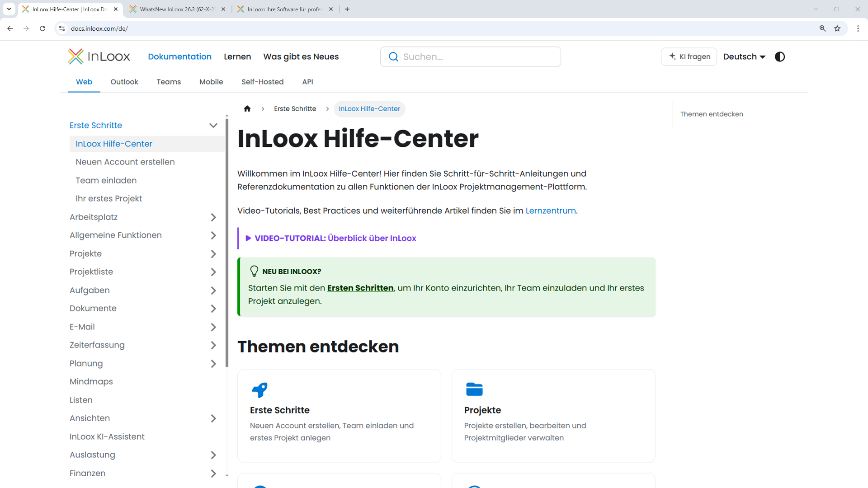Select the API platform tab

307,82
